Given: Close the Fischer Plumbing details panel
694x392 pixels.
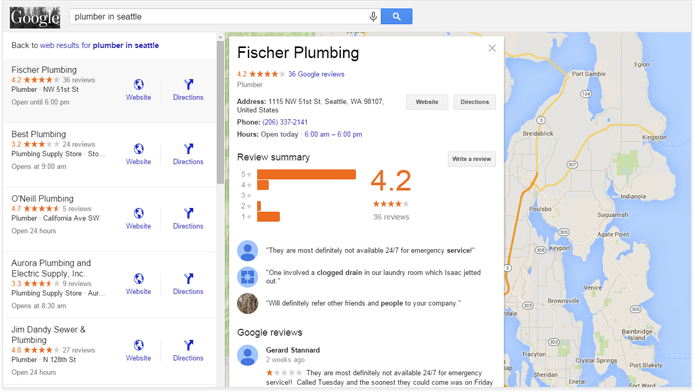Looking at the screenshot, I should coord(492,48).
